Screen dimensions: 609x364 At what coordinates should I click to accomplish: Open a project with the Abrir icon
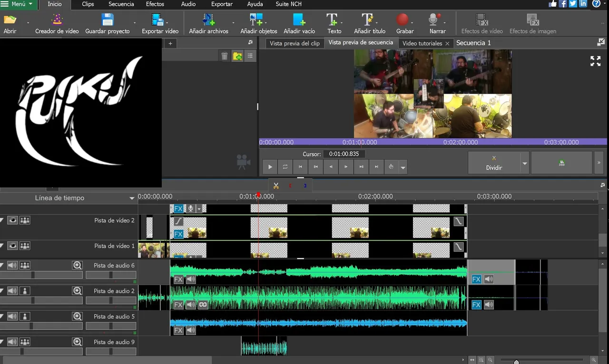pyautogui.click(x=10, y=23)
